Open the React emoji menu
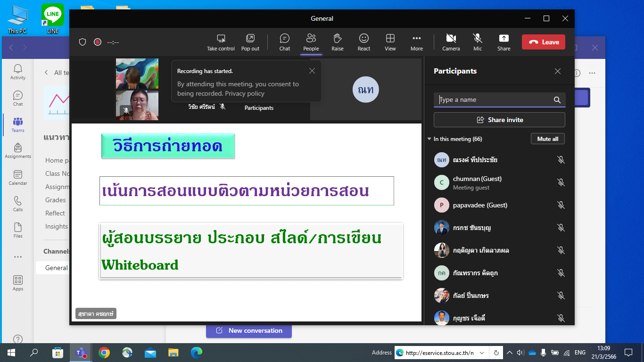Image resolution: width=644 pixels, height=362 pixels. click(x=364, y=42)
